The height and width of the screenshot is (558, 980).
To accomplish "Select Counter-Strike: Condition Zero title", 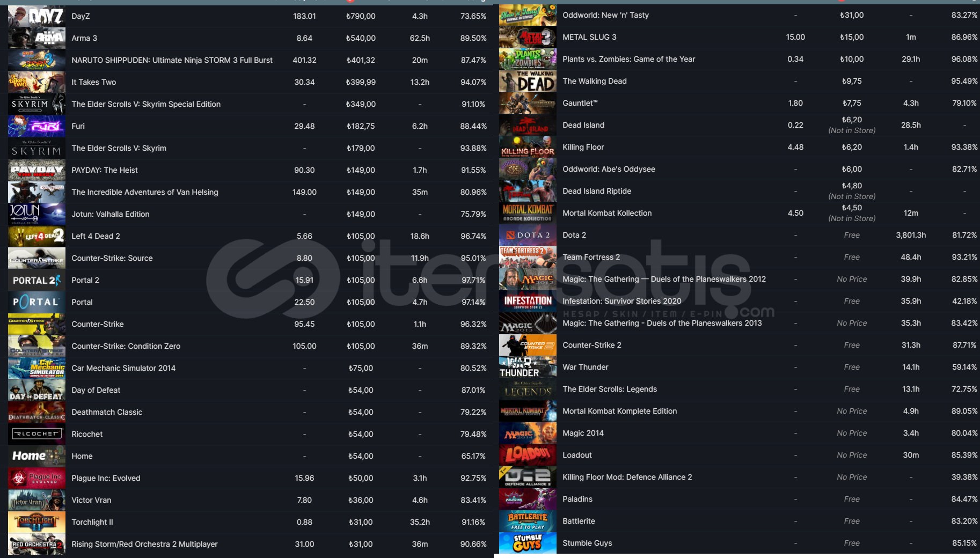I will click(126, 346).
